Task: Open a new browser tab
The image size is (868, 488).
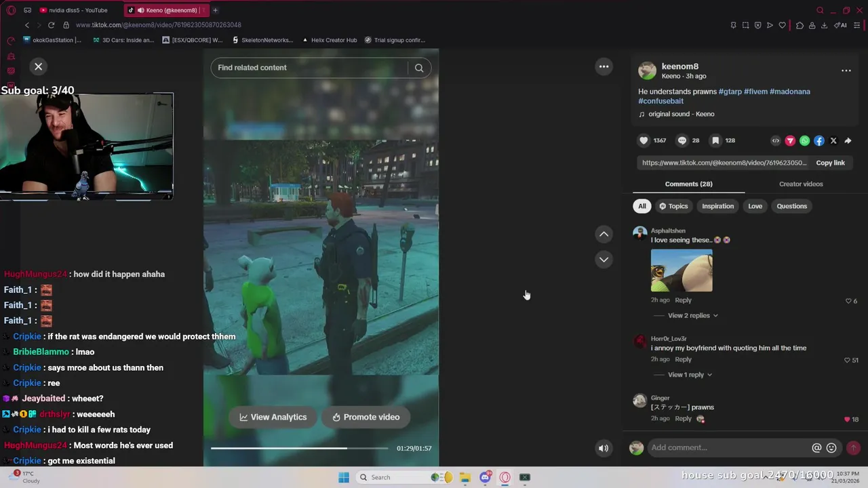Action: 215,10
